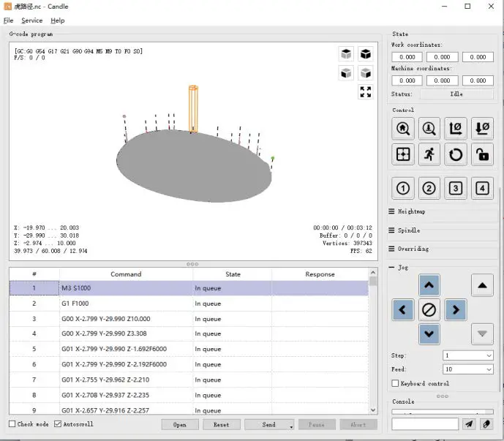This screenshot has width=504, height=441.
Task: Click the fit-to-view arrows icon in visualizer
Action: tap(365, 91)
